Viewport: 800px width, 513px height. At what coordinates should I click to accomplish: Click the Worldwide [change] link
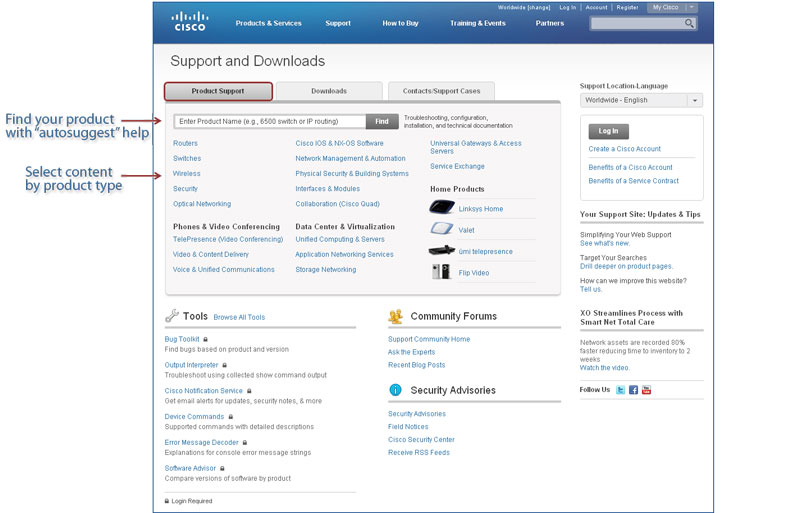[x=524, y=8]
